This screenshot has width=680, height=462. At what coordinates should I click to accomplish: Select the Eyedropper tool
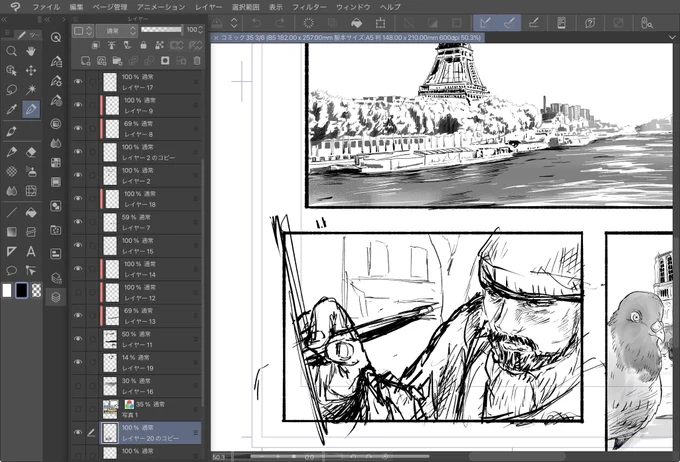coord(12,109)
